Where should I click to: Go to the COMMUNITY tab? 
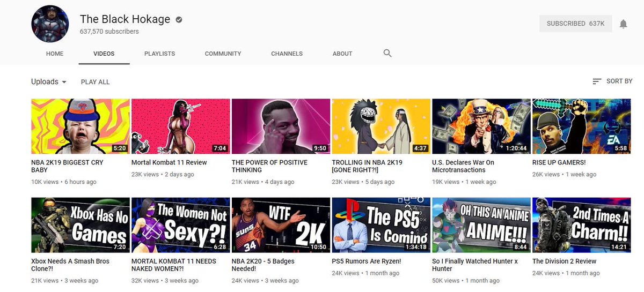click(x=223, y=54)
